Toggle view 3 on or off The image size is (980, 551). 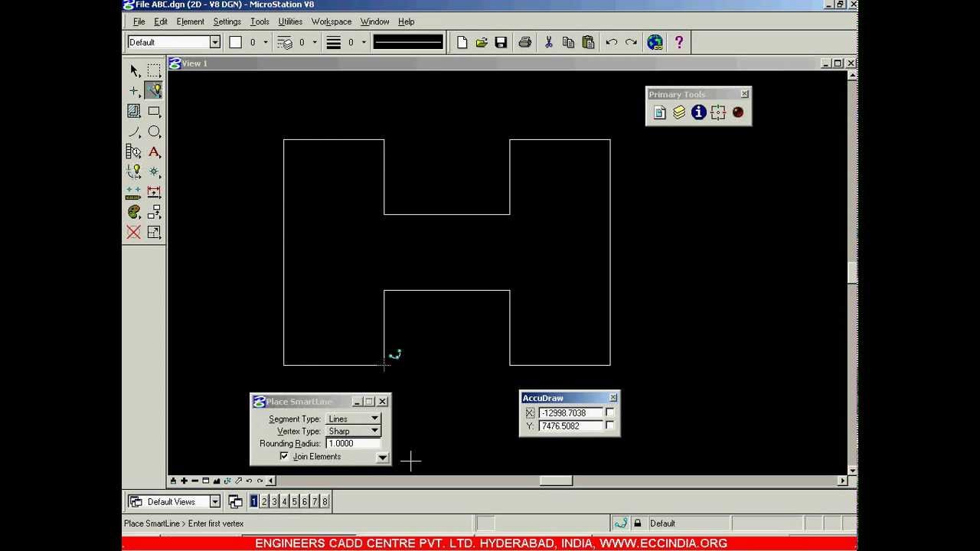tap(274, 502)
